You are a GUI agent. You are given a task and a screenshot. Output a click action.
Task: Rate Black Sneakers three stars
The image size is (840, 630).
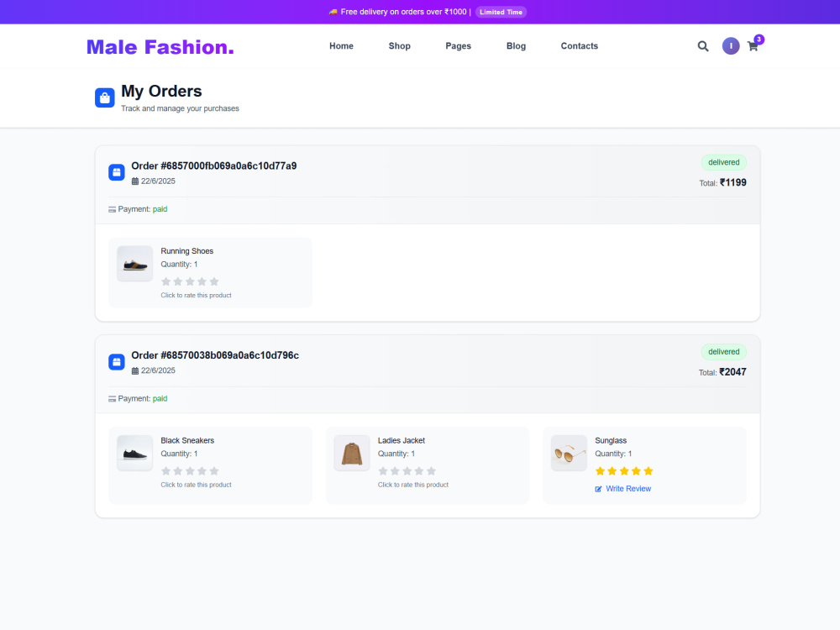pos(190,471)
